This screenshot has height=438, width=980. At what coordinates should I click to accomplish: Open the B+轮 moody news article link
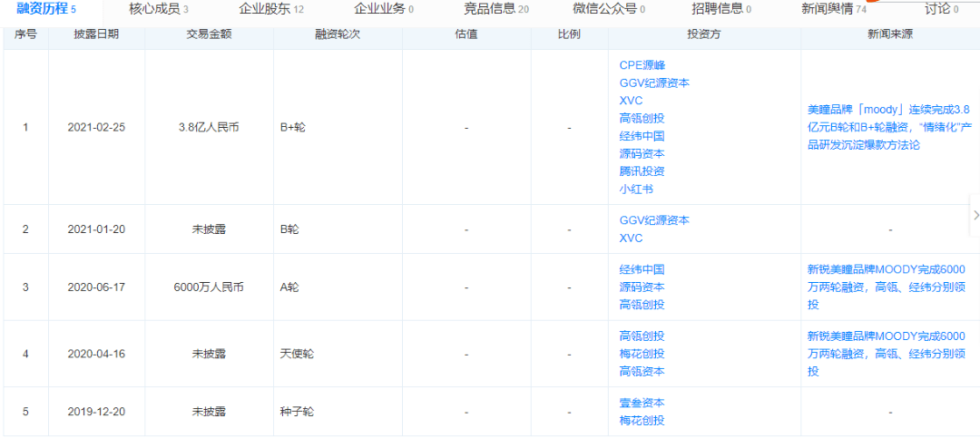(888, 128)
